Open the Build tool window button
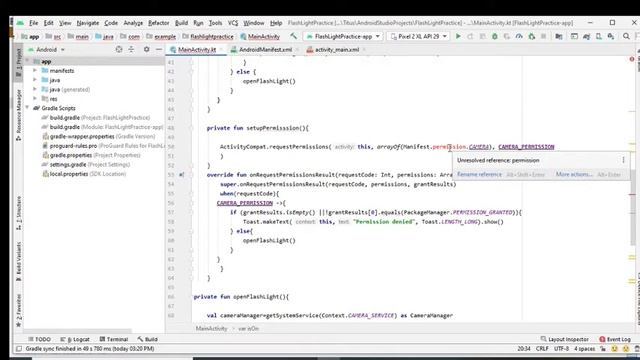640x360 pixels. coord(148,339)
